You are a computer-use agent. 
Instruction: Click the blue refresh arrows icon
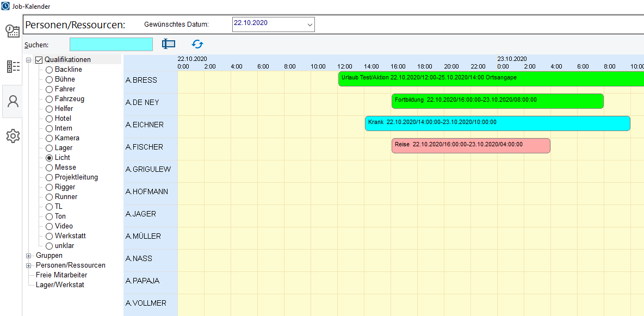(x=197, y=44)
